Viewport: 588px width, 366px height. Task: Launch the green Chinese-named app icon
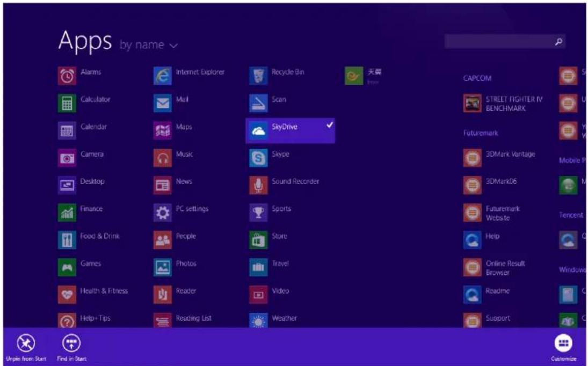tap(354, 76)
